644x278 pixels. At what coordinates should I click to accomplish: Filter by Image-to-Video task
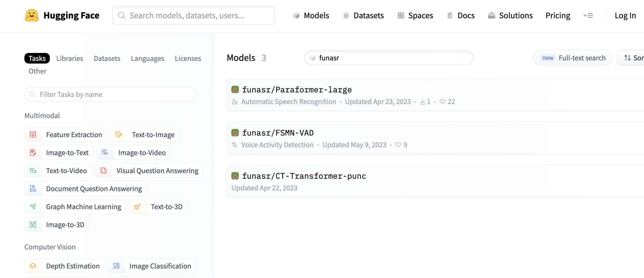point(134,153)
